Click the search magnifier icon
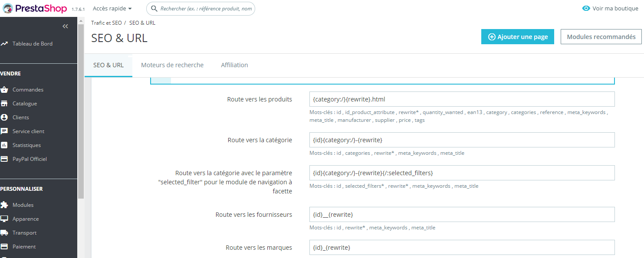The image size is (644, 258). tap(154, 9)
